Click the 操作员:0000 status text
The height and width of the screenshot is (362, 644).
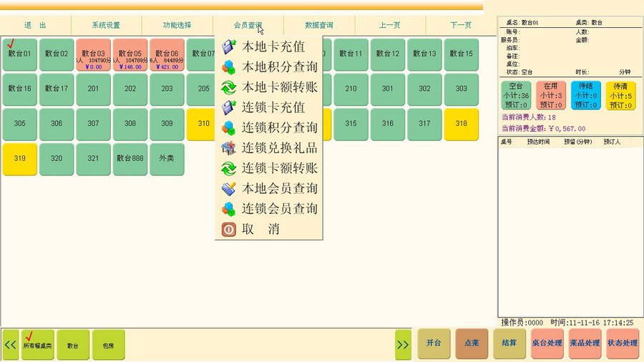(522, 323)
